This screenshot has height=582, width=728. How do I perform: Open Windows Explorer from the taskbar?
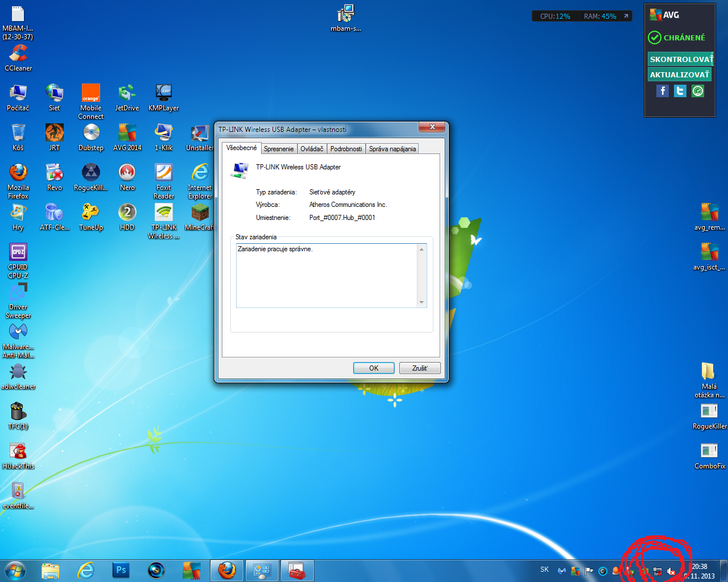(x=51, y=571)
